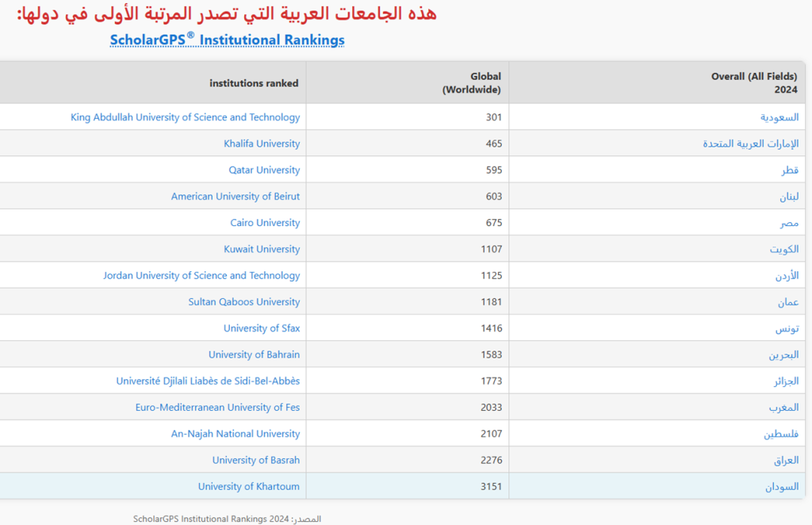Click the Cairo University link
Screen dimensions: 812x525
point(265,223)
